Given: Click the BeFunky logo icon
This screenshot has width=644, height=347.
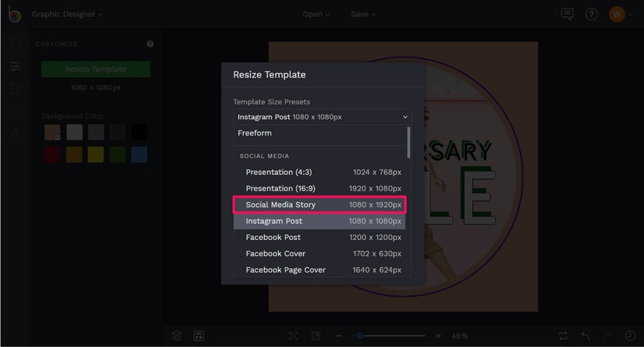Looking at the screenshot, I should 15,15.
